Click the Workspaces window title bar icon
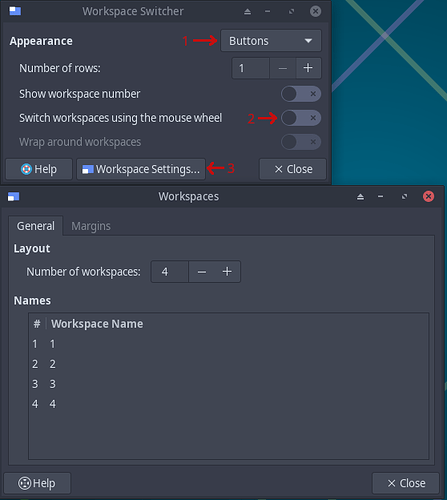This screenshot has width=447, height=500. pos(14,196)
